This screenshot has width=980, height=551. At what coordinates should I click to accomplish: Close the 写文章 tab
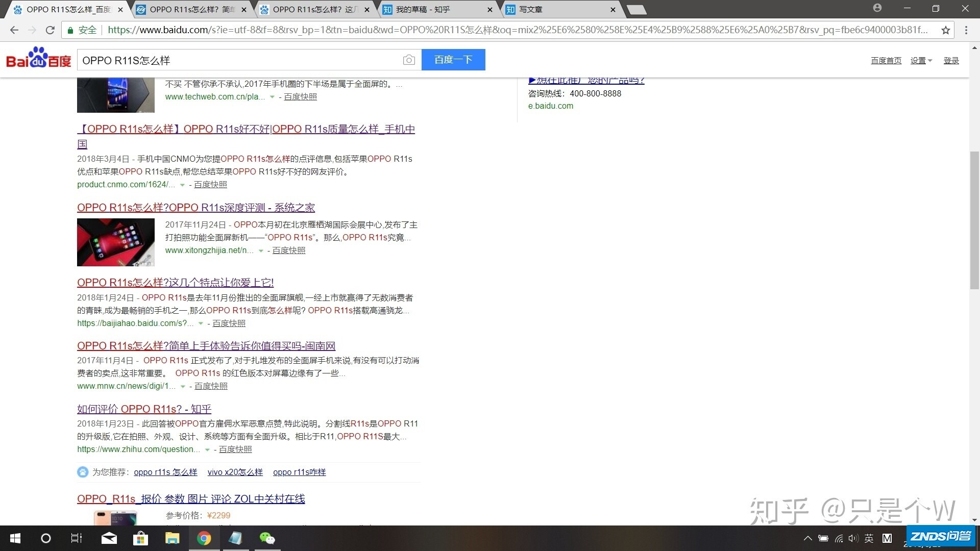pos(613,10)
